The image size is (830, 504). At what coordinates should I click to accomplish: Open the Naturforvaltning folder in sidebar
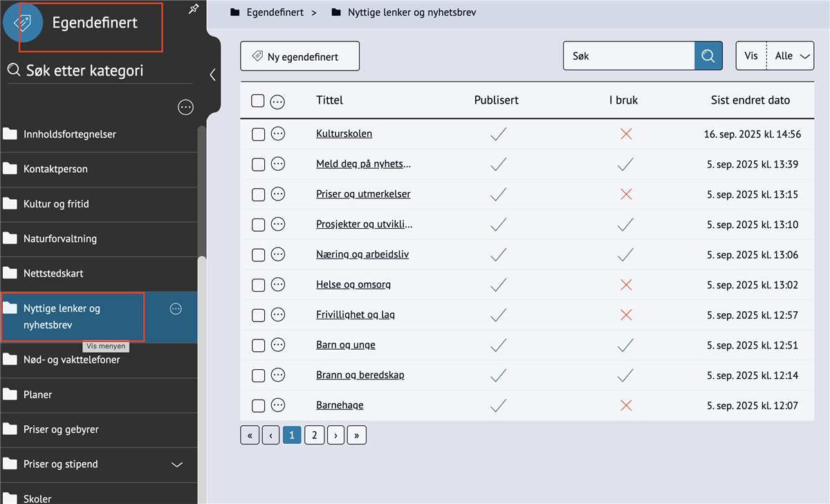[59, 239]
